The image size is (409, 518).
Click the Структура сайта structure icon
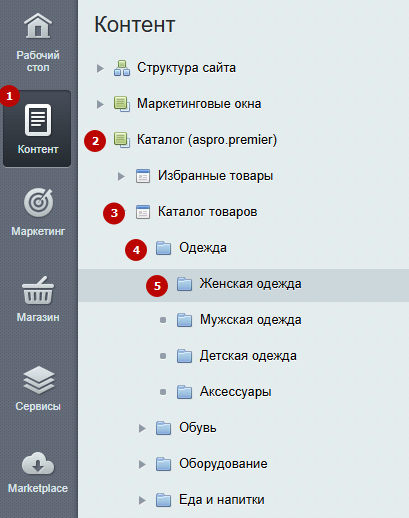coord(122,68)
